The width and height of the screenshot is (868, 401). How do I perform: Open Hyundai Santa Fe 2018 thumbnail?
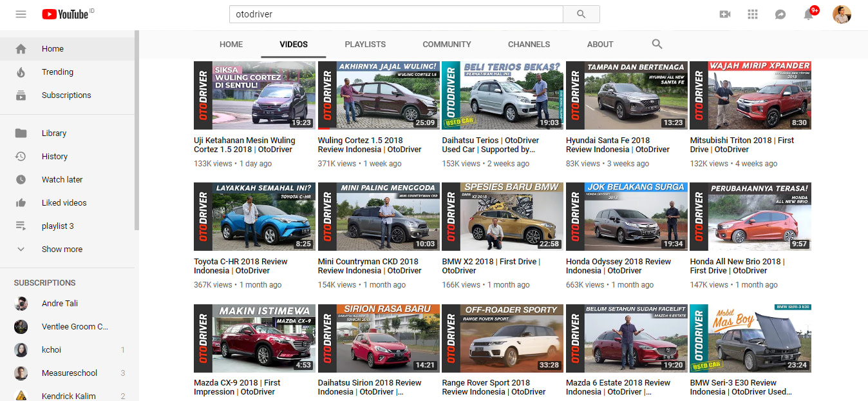click(627, 95)
